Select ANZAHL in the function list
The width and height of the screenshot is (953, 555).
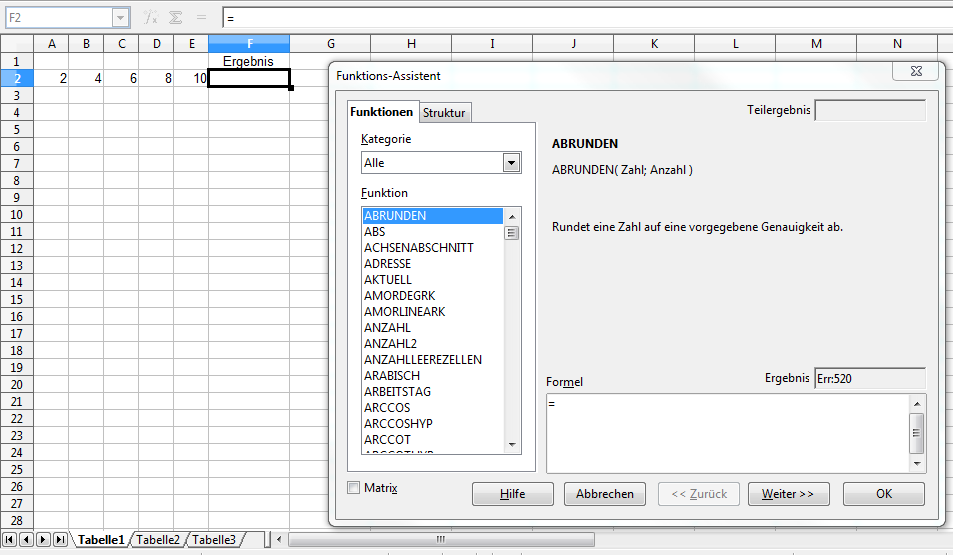(387, 328)
